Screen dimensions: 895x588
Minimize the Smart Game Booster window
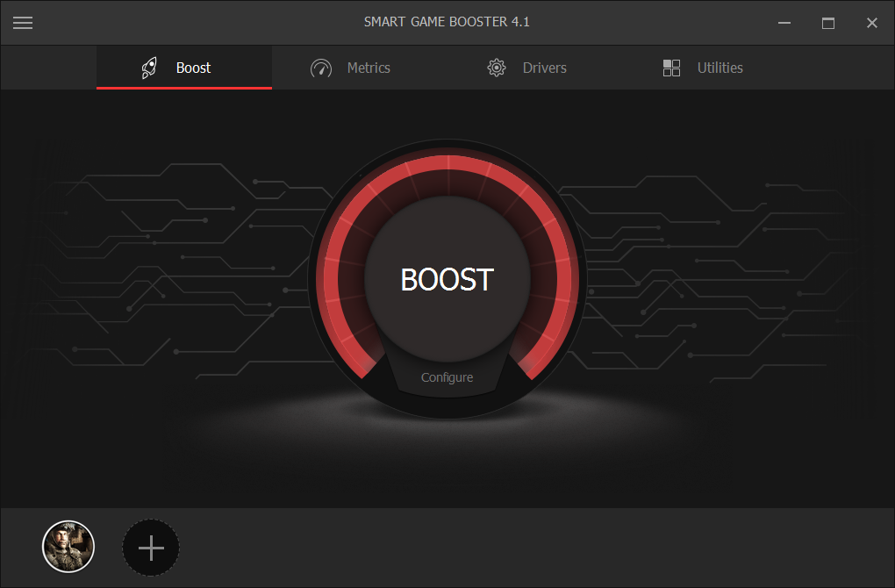coord(784,23)
